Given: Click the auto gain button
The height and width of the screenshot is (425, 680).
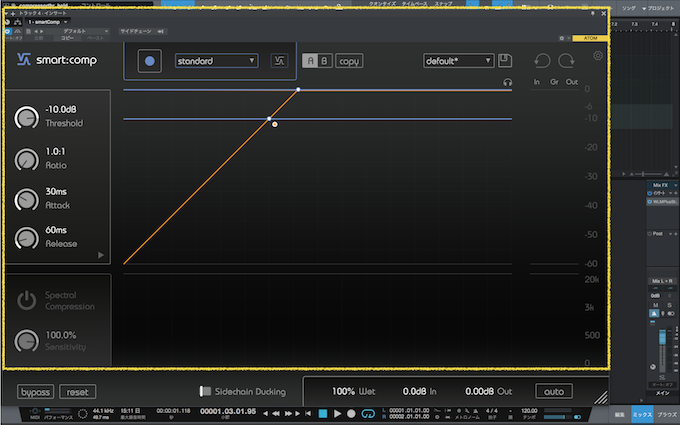Looking at the screenshot, I should (554, 391).
